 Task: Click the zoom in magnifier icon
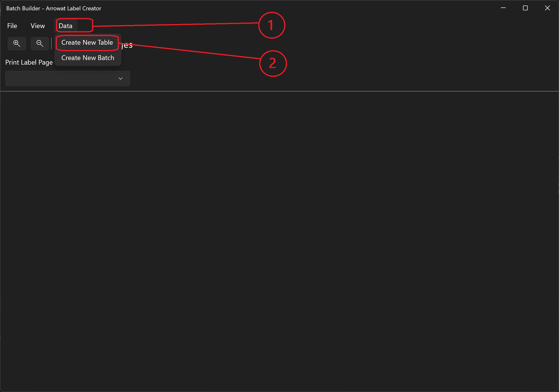[x=17, y=43]
